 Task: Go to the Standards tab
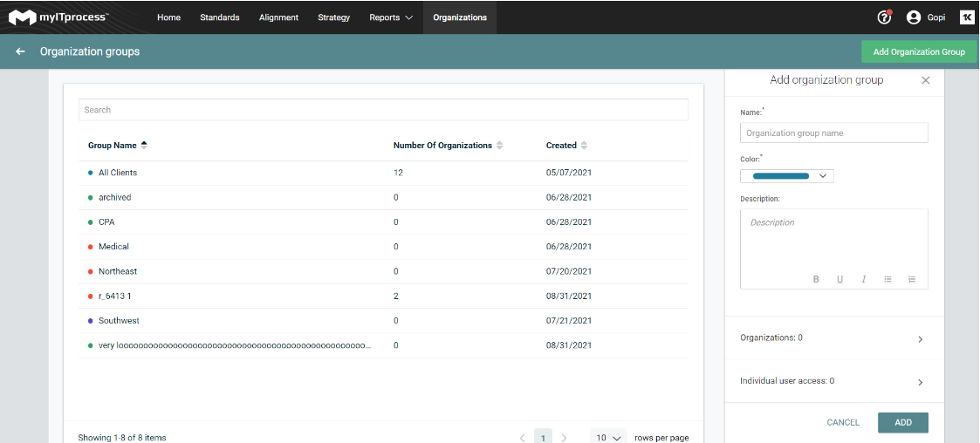click(x=219, y=17)
